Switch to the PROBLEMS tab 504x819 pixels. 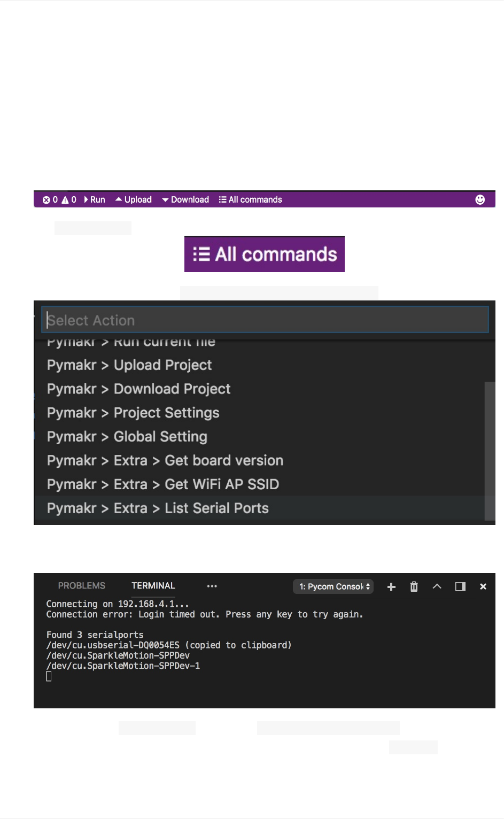82,586
